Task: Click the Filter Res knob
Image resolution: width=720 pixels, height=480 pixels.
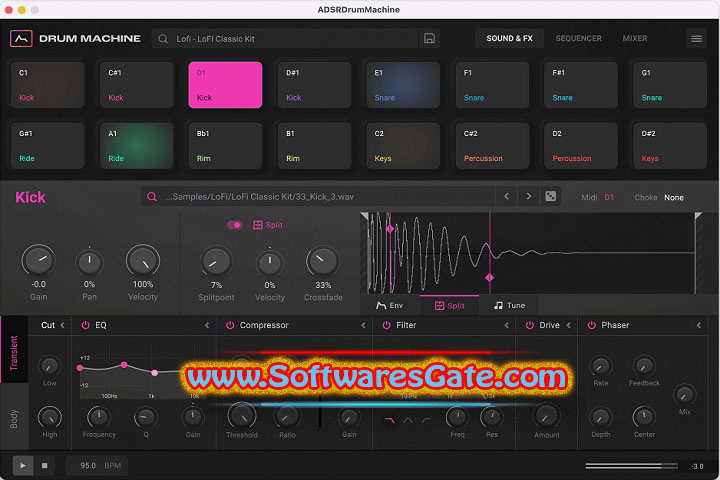Action: pos(491,417)
